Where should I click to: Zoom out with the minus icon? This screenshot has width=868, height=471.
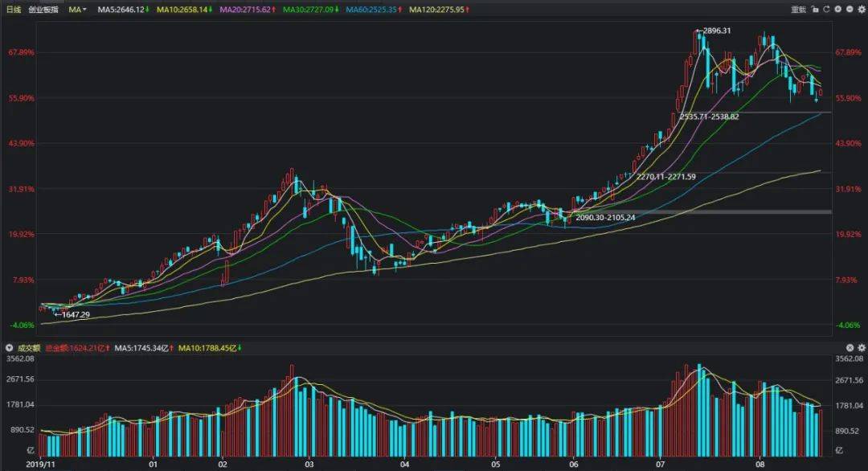pos(849,10)
